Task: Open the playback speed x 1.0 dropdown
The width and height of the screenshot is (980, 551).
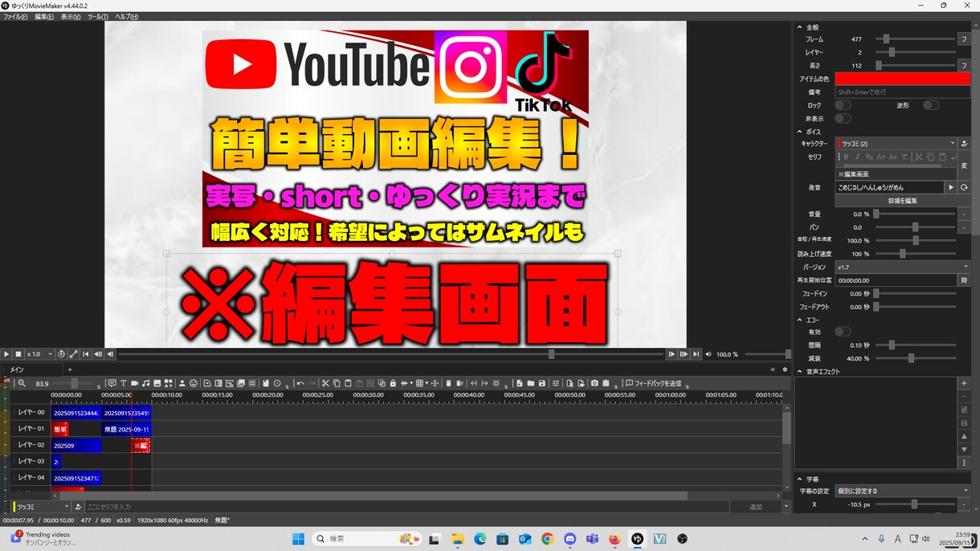Action: click(39, 354)
